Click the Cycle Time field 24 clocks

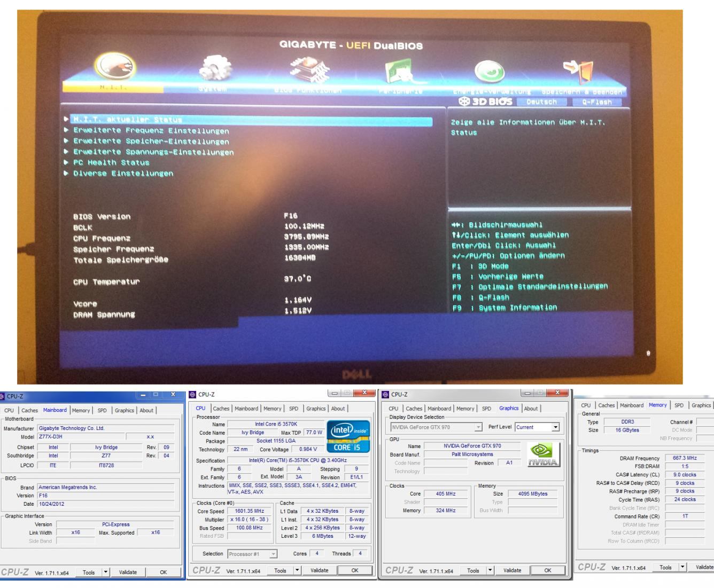685,500
